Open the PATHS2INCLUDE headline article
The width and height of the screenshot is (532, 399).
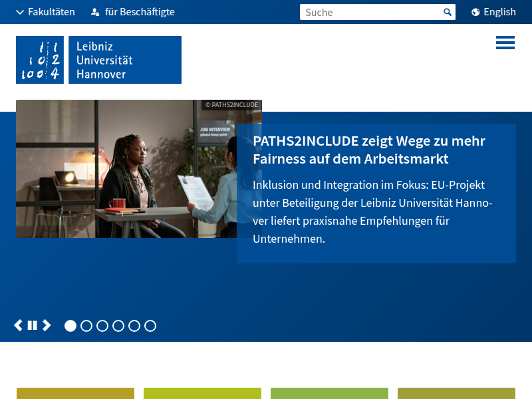point(369,150)
